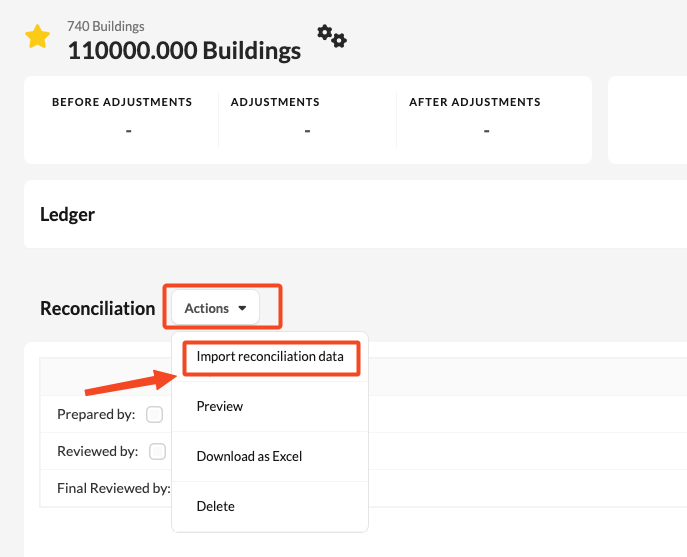Click the caret arrow on the Actions button
687x557 pixels.
tap(243, 309)
